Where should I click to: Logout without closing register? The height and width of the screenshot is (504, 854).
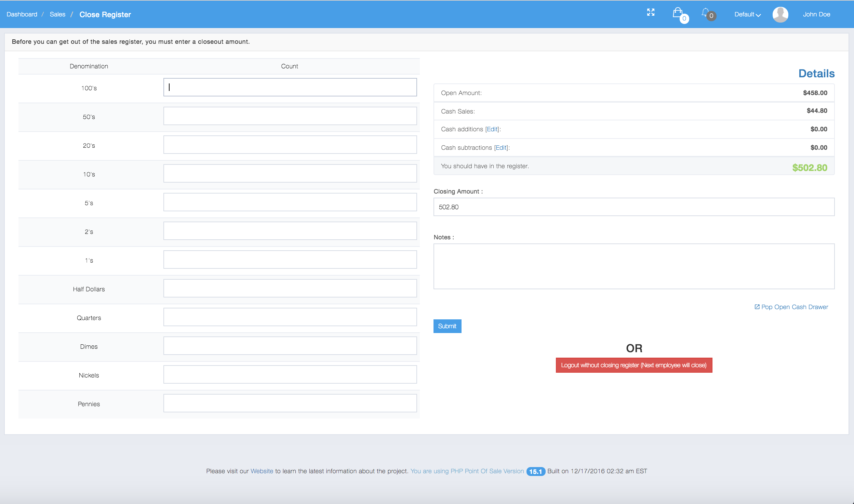pos(633,365)
